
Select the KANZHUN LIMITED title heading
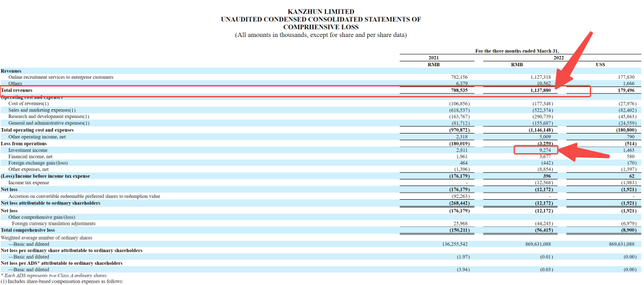[x=320, y=11]
